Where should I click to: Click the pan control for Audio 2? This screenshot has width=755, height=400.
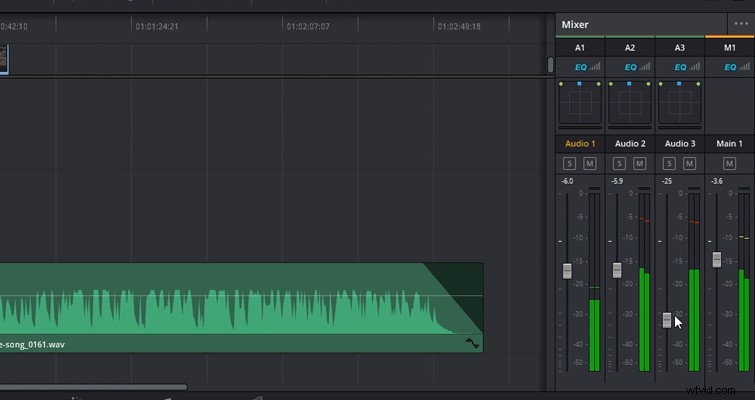pyautogui.click(x=630, y=103)
